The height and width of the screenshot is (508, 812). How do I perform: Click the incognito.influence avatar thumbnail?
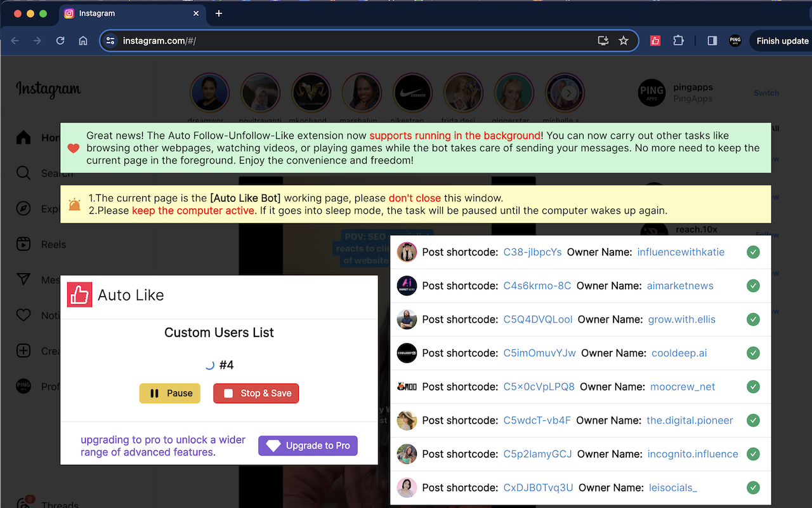point(407,454)
